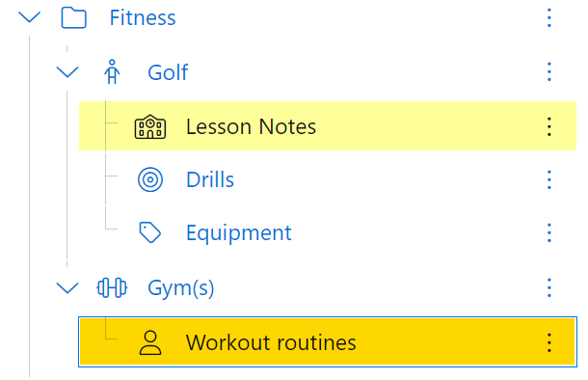The height and width of the screenshot is (380, 588).
Task: Click the tag icon beside Equipment
Action: [150, 232]
